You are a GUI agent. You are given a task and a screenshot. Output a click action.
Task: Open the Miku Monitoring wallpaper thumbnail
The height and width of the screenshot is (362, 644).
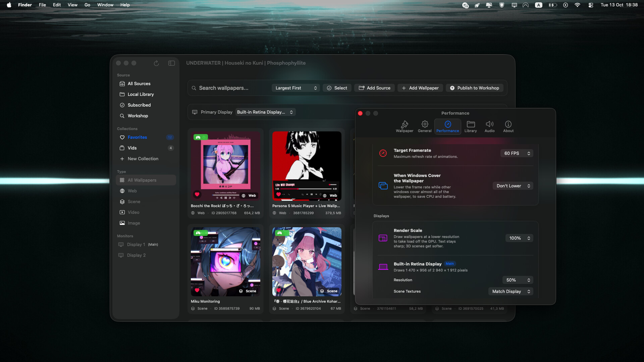[225, 261]
